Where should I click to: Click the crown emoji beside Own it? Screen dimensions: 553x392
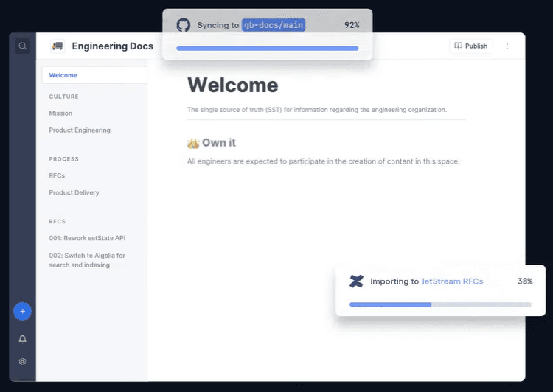tap(193, 143)
